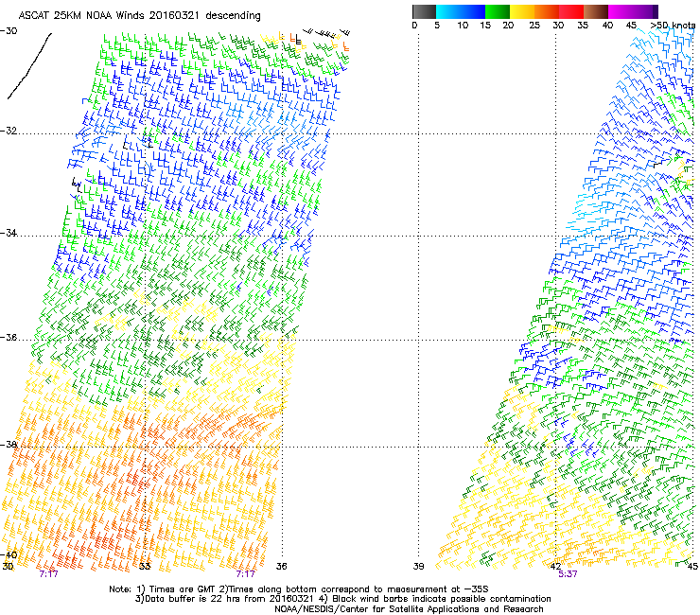Click the longitude axis label '33'
This screenshot has height=615, width=700.
coord(145,567)
